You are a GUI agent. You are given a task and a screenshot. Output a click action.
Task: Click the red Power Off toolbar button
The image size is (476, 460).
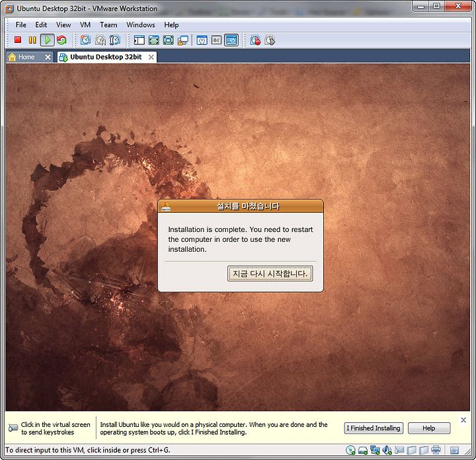pyautogui.click(x=18, y=40)
